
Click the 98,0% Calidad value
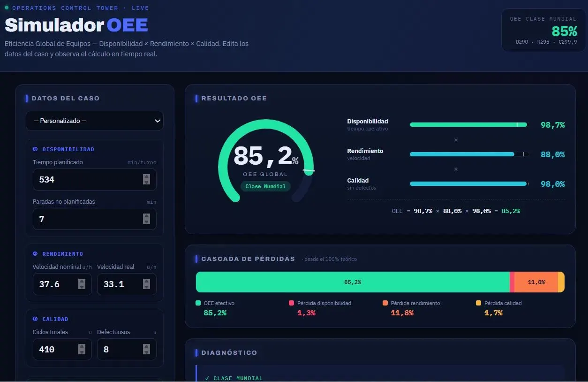(553, 184)
